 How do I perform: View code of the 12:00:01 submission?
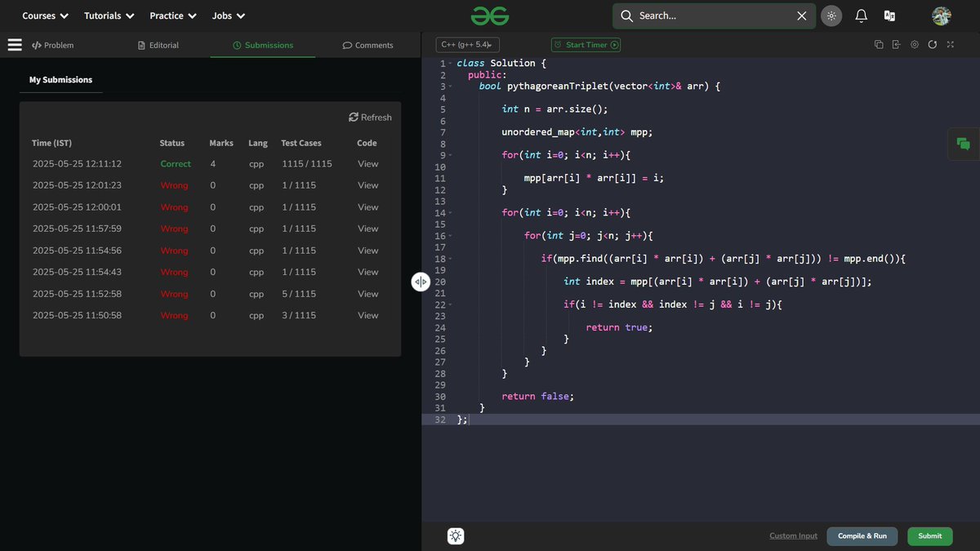point(368,207)
